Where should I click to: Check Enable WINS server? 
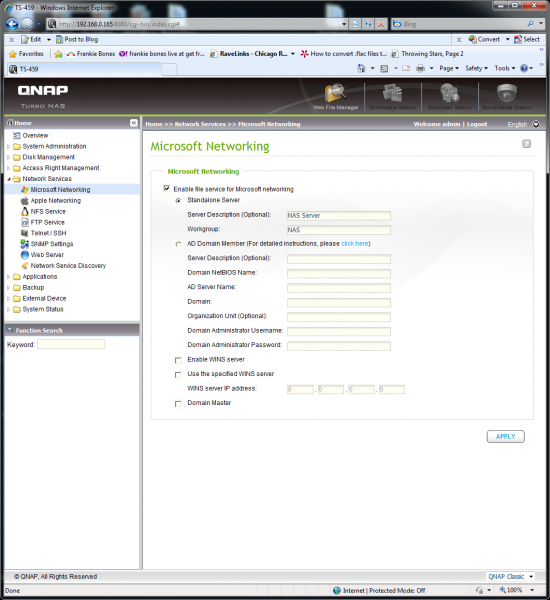click(178, 360)
